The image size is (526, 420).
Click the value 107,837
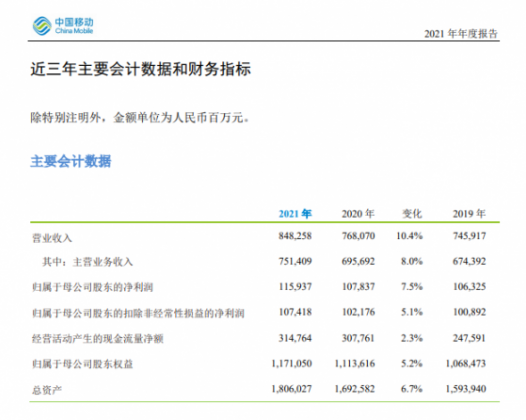tap(358, 286)
